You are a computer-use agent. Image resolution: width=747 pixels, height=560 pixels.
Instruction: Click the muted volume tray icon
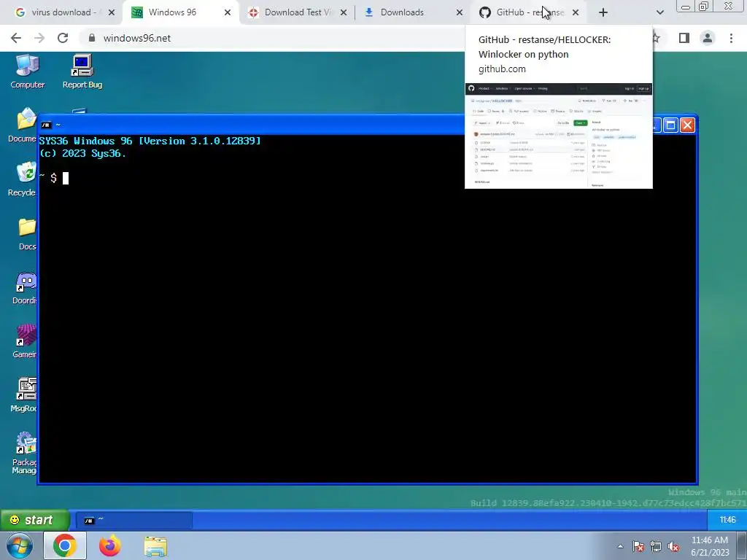[x=673, y=546]
